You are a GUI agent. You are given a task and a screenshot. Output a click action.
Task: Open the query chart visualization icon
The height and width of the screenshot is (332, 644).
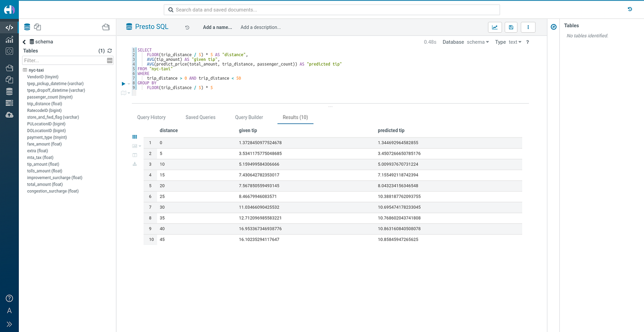495,27
